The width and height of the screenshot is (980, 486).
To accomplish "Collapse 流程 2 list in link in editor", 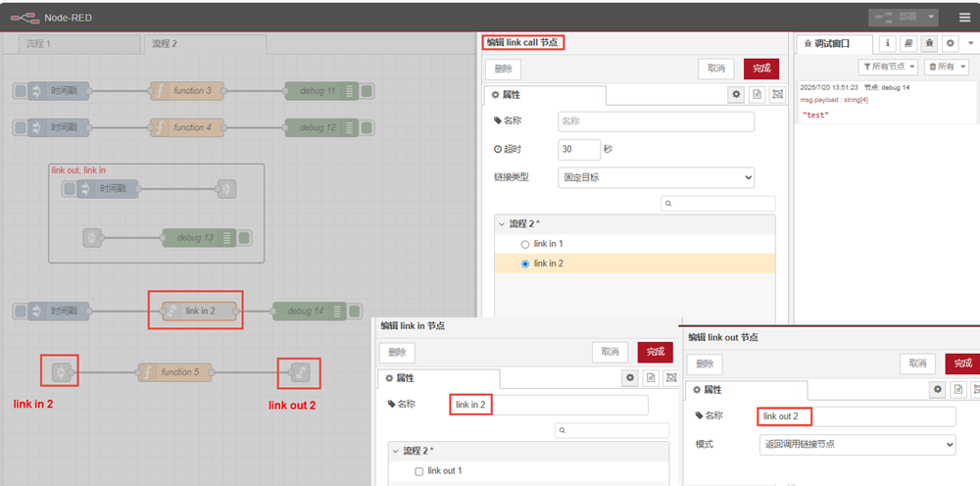I will (x=396, y=451).
